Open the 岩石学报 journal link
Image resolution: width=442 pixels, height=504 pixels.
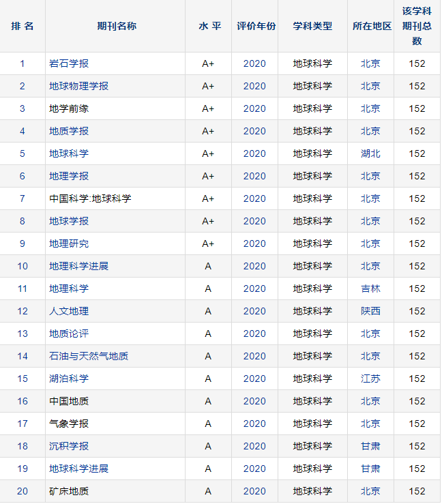[x=69, y=63]
